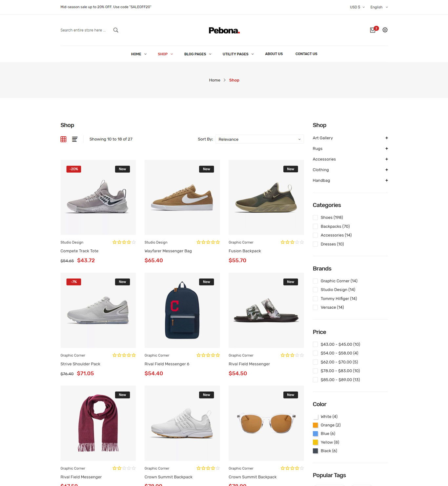Select the Orange color swatch

click(x=315, y=425)
